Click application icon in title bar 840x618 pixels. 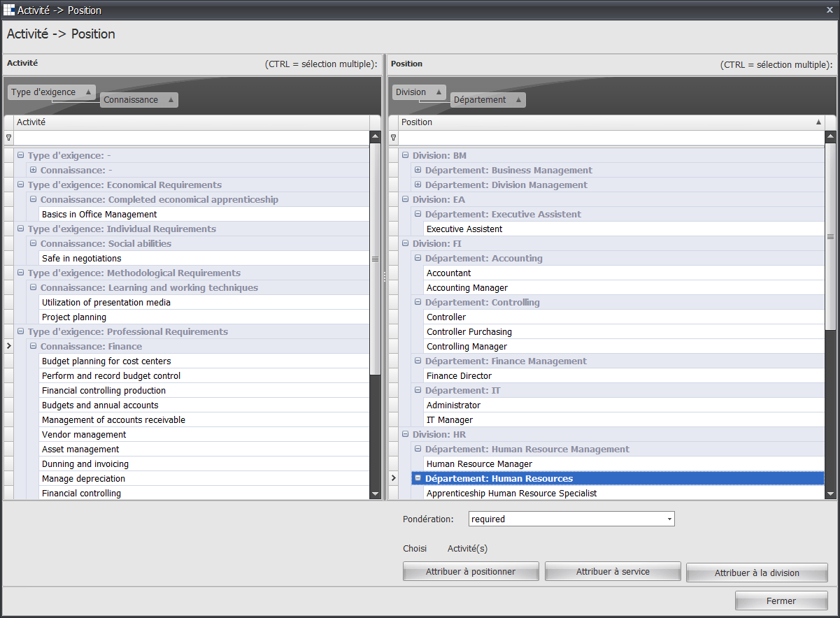pyautogui.click(x=9, y=10)
